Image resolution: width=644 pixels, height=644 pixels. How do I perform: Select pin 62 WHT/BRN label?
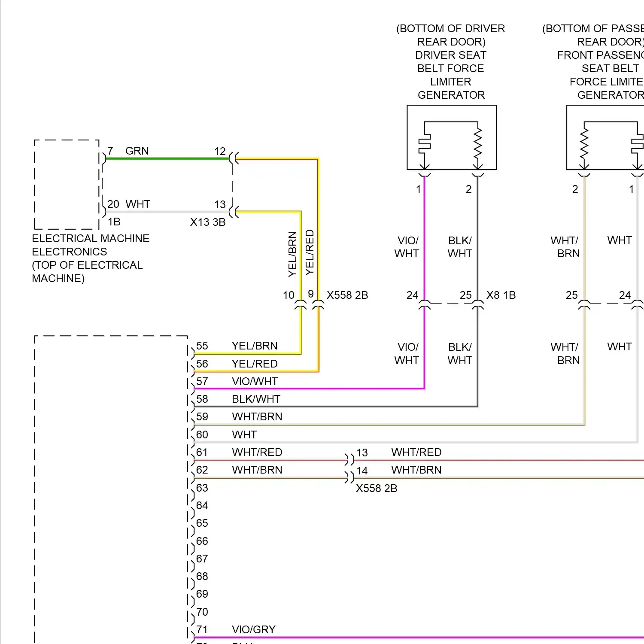tap(257, 470)
